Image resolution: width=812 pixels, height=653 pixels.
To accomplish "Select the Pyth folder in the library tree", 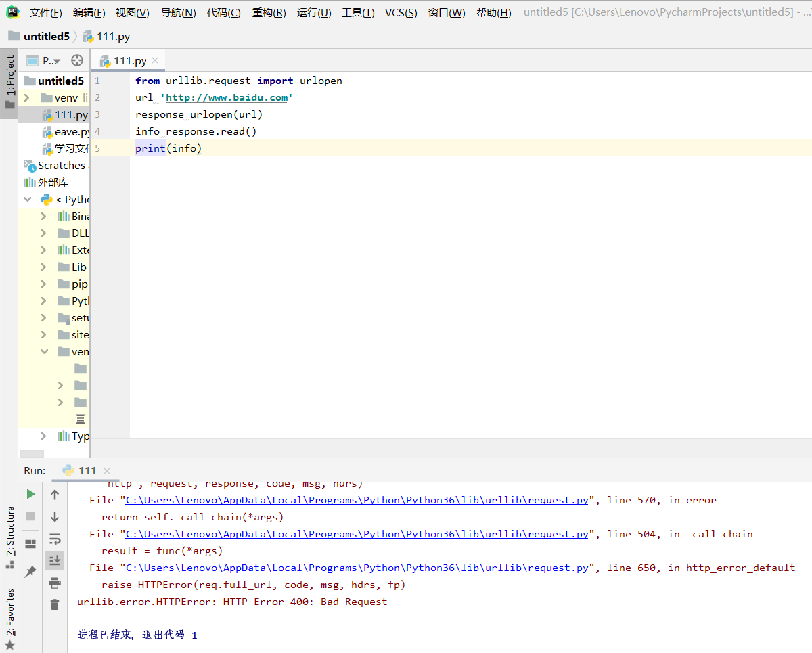I will point(73,300).
